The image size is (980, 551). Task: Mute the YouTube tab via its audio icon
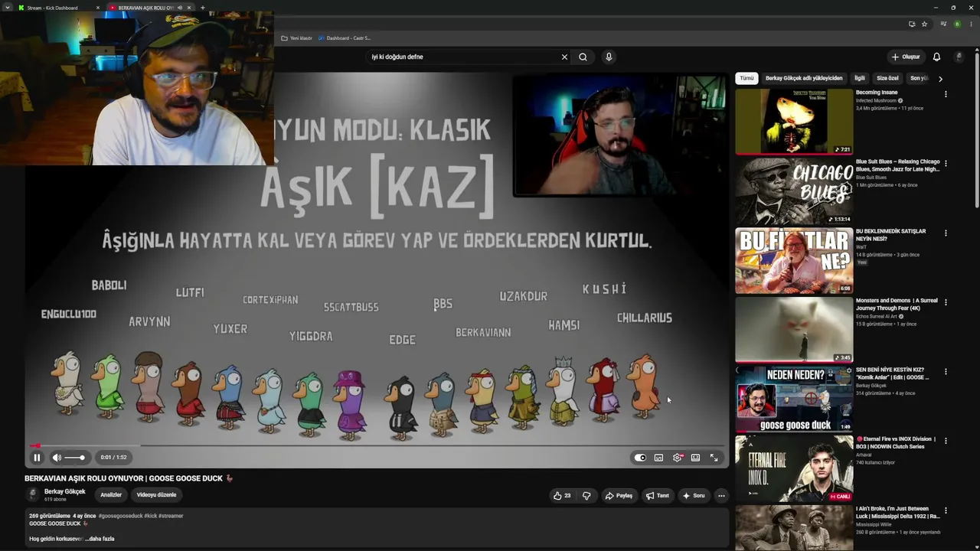180,8
